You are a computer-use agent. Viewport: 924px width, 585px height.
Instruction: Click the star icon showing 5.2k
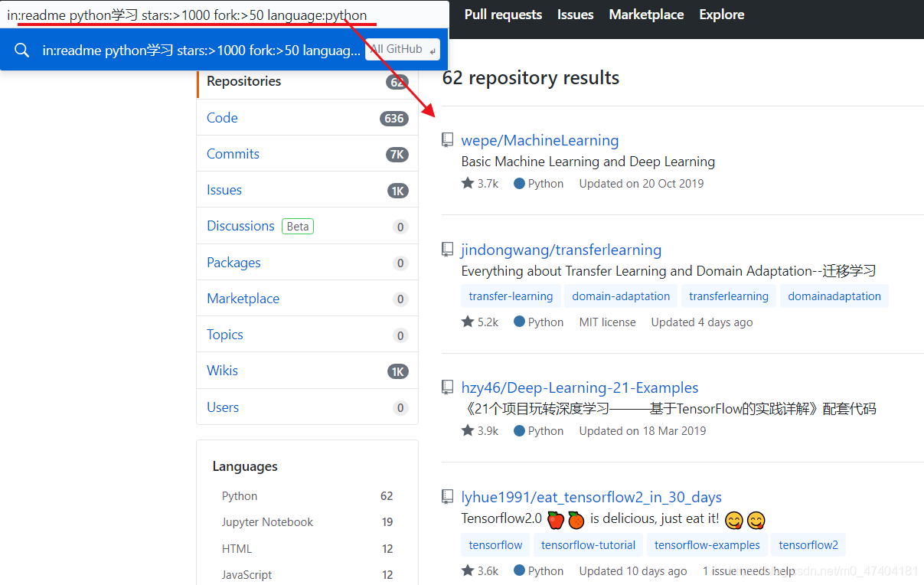467,321
